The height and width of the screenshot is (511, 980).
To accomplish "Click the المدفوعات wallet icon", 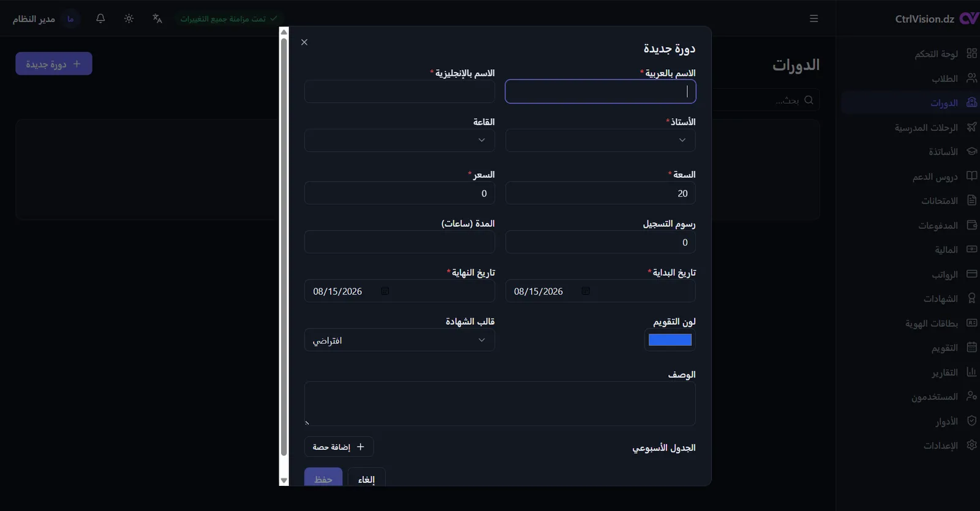I will (x=971, y=225).
